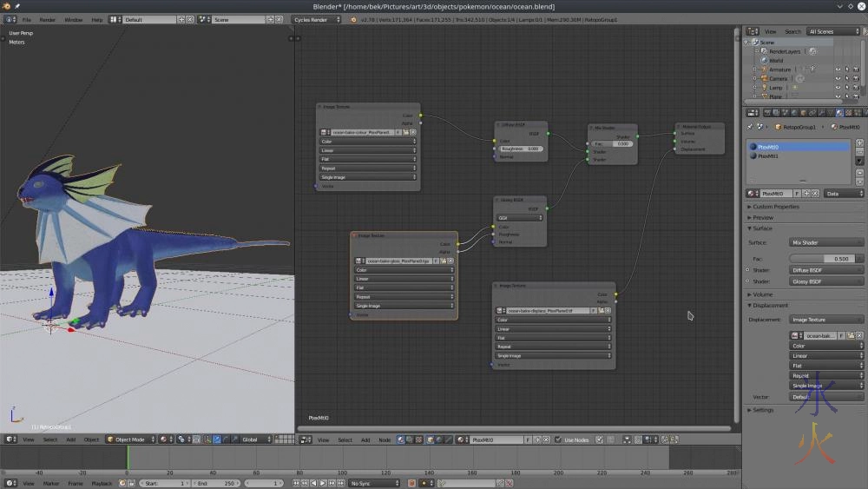Toggle visibility eye for Lamp object
The height and width of the screenshot is (489, 868).
click(x=838, y=88)
